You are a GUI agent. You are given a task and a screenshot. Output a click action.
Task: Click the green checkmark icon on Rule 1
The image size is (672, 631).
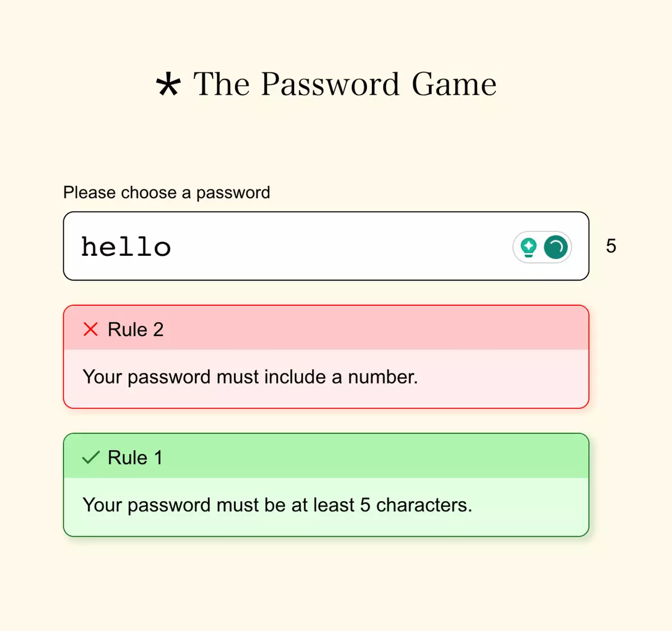tap(91, 457)
